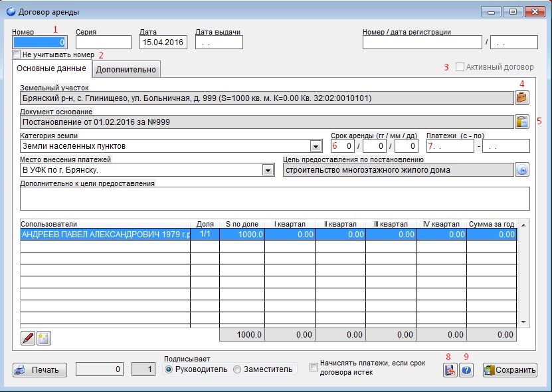Image resolution: width=552 pixels, height=392 pixels.
Task: Focus the Номер input field
Action: [39, 43]
